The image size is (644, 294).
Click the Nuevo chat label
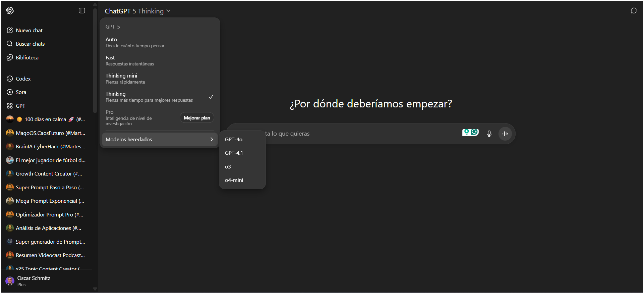tap(29, 30)
